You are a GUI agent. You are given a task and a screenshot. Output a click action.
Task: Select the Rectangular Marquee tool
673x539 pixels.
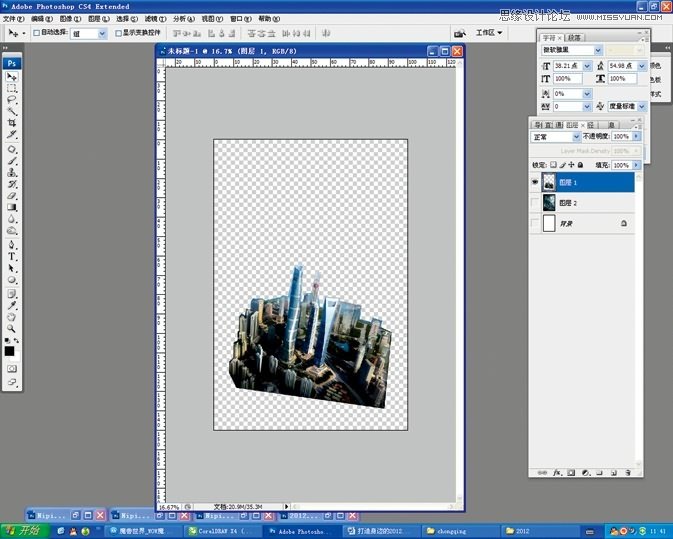[x=12, y=88]
